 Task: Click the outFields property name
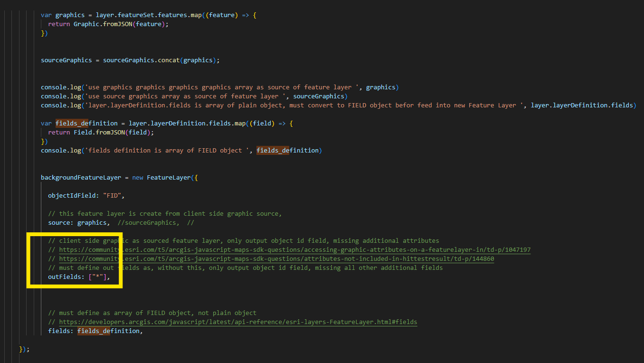(66, 277)
